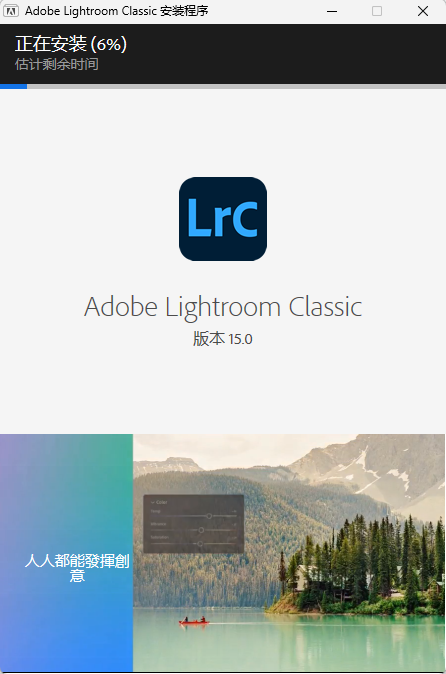Click the Temp slider handle
446x674 pixels.
(x=209, y=516)
